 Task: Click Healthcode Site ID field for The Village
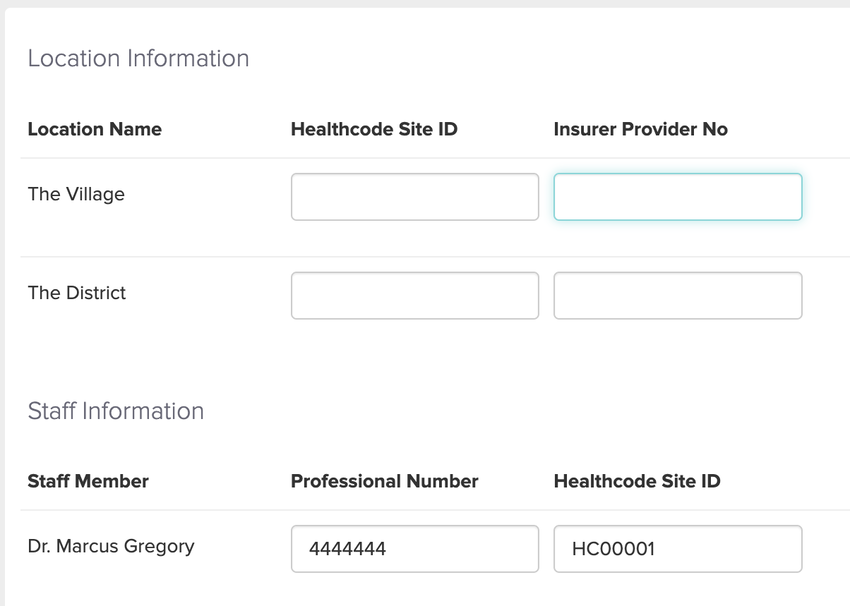tap(414, 197)
